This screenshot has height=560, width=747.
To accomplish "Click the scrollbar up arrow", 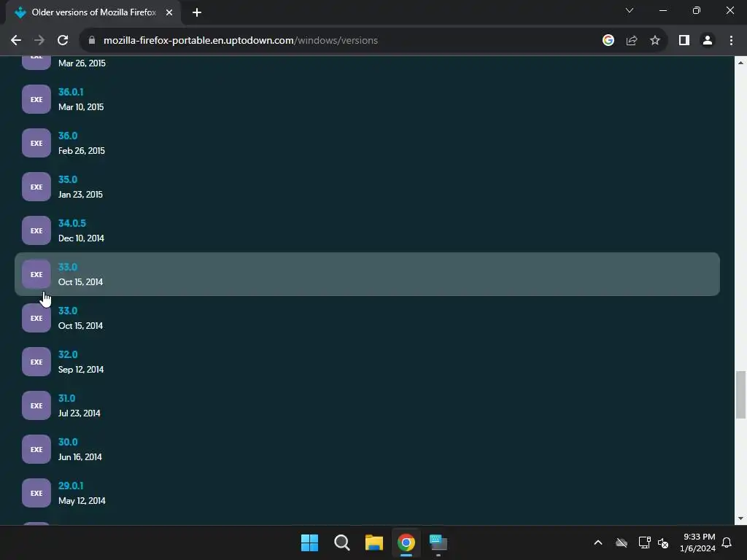I will pyautogui.click(x=740, y=63).
